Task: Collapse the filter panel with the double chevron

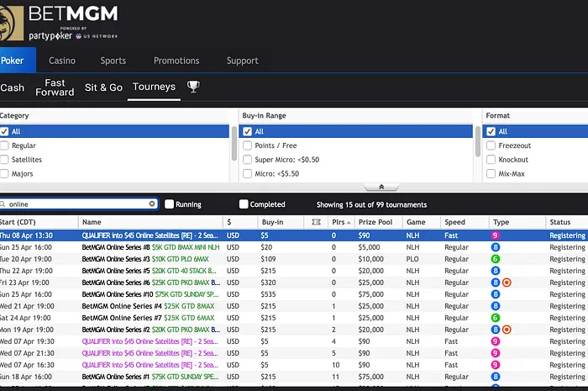Action: 381,188
